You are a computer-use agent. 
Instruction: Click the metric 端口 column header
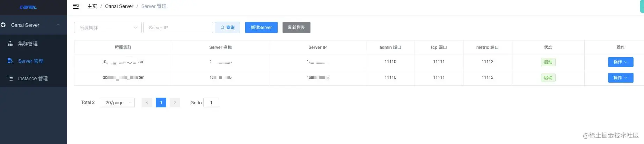click(488, 47)
